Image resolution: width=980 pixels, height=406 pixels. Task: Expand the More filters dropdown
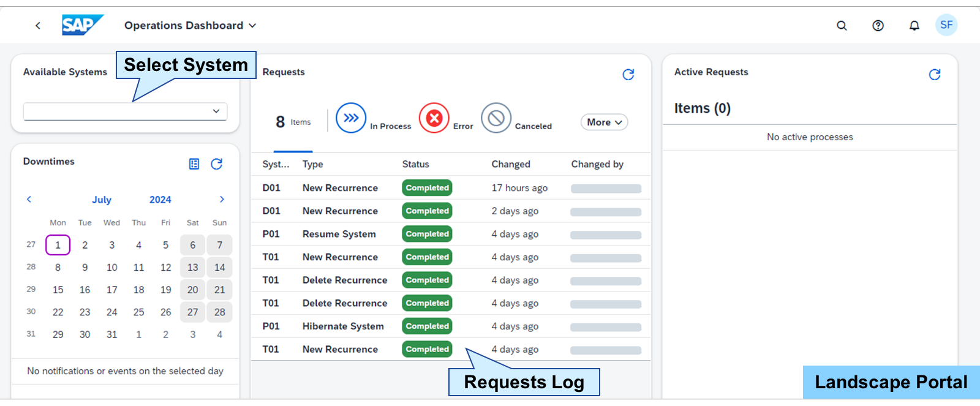coord(604,122)
